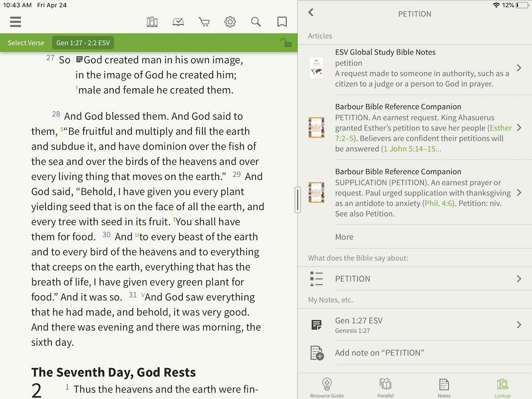Toggle the sync lock icon
The height and width of the screenshot is (399, 532).
[286, 43]
